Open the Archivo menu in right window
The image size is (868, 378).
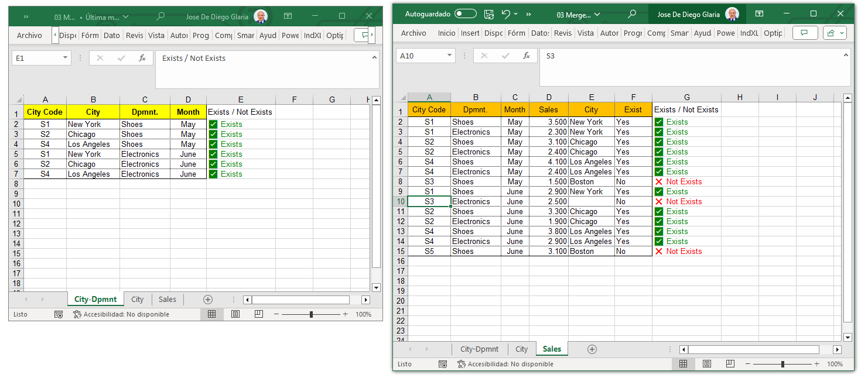(x=414, y=33)
